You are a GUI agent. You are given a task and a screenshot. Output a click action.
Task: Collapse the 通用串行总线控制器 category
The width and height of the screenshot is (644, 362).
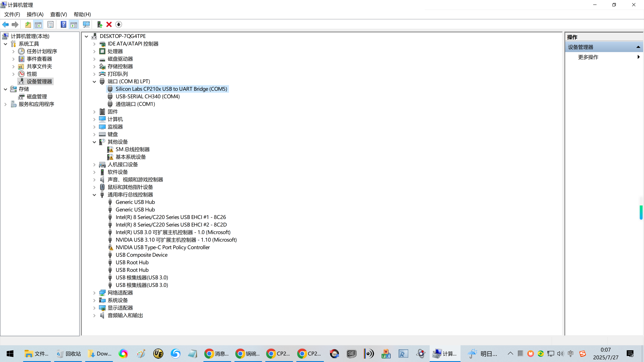(94, 195)
